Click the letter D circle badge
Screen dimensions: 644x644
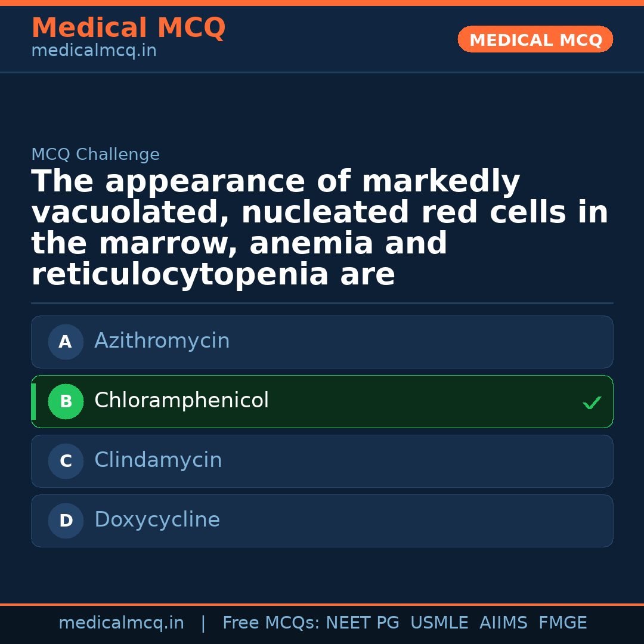(66, 521)
